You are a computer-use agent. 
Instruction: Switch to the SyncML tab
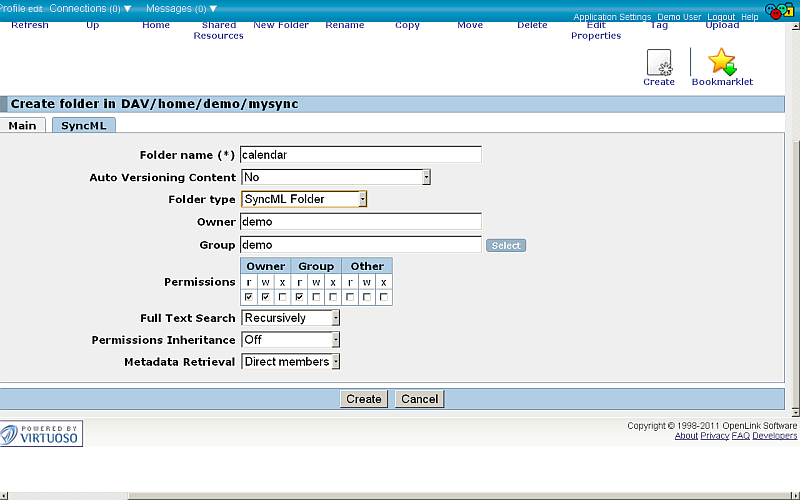coord(84,125)
